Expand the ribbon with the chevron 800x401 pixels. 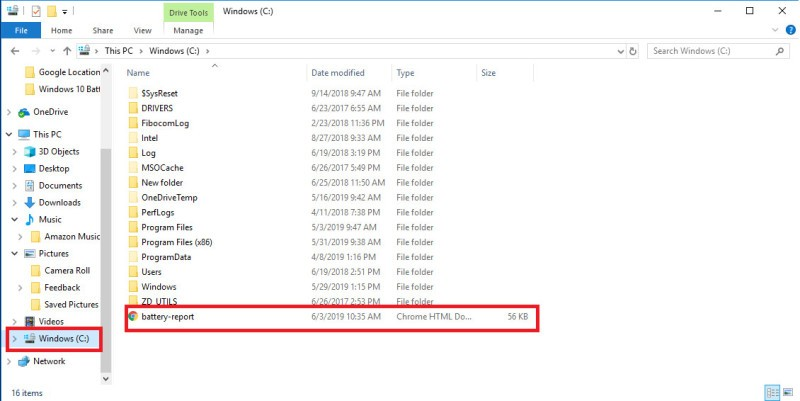pyautogui.click(x=773, y=31)
